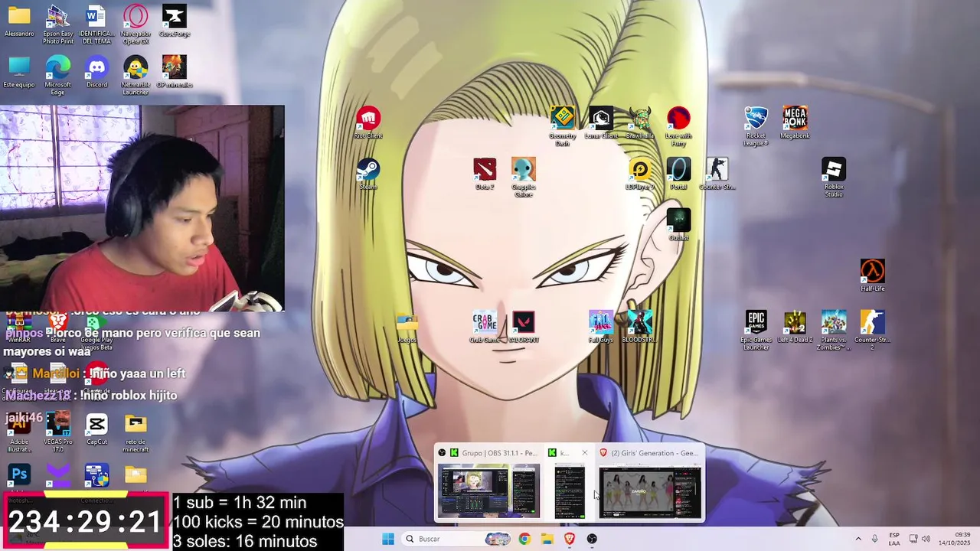This screenshot has height=551, width=980.
Task: Open the clock and date flyout
Action: (955, 539)
